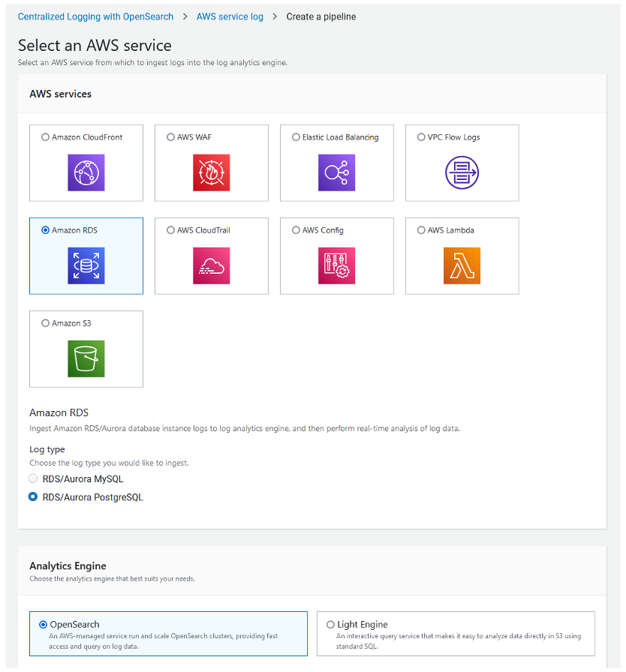Open Centralized Logging with OpenSearch breadcrumb

(x=96, y=16)
